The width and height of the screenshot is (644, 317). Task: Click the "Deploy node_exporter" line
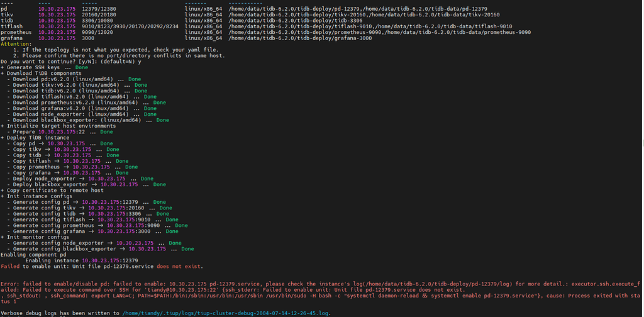[x=80, y=179]
